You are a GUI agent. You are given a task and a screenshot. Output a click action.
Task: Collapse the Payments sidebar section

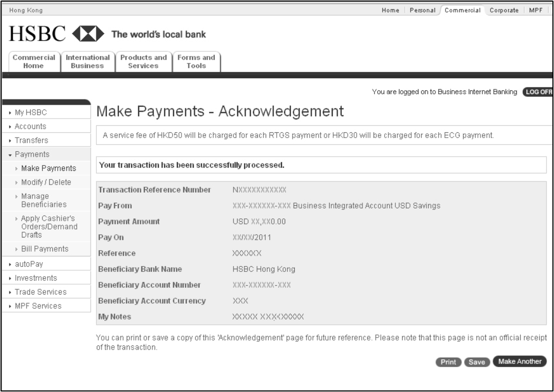[32, 154]
